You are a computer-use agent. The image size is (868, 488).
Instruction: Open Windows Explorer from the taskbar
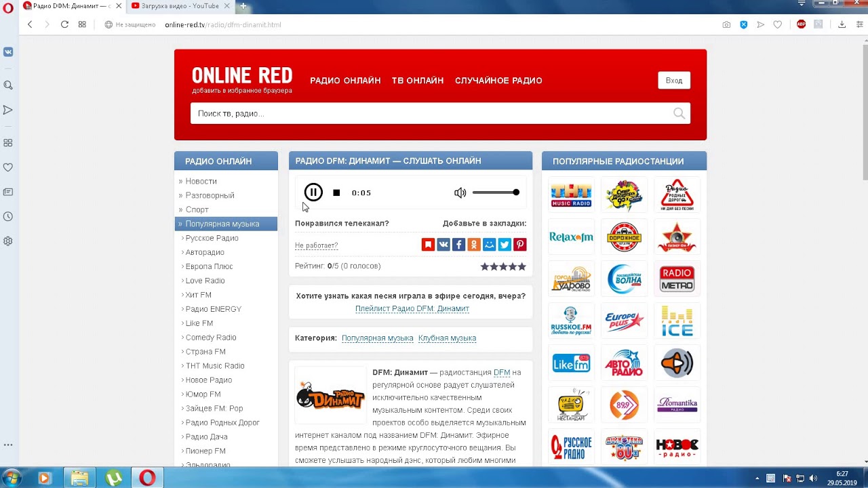[79, 478]
